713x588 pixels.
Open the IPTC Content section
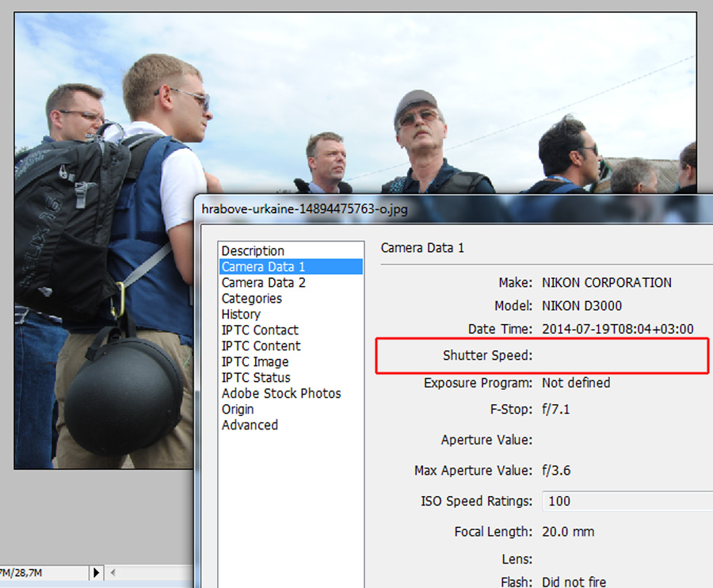click(261, 346)
